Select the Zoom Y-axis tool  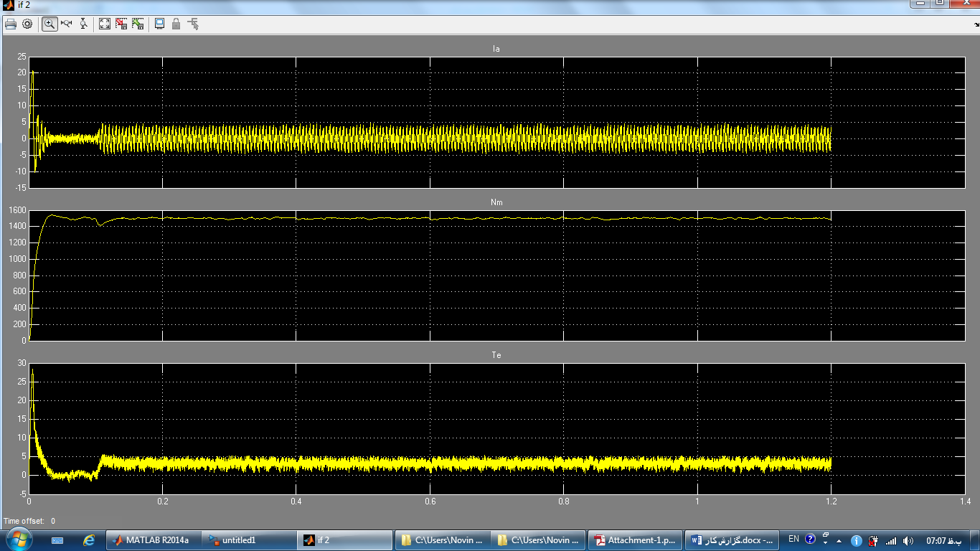[x=84, y=24]
